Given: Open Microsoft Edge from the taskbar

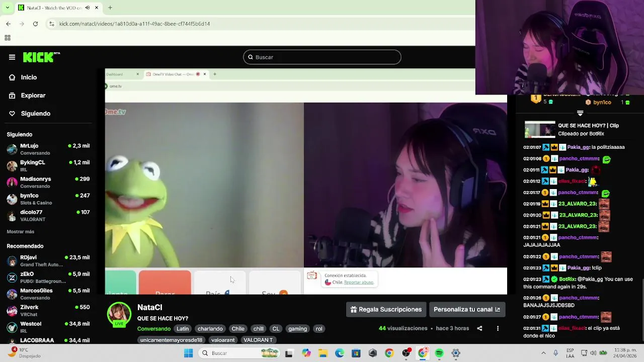Looking at the screenshot, I should coord(340,353).
